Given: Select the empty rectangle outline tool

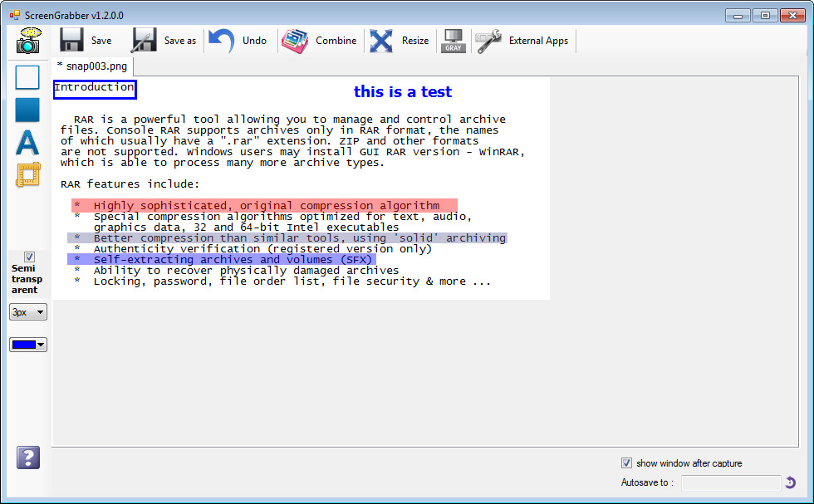Looking at the screenshot, I should 27,77.
